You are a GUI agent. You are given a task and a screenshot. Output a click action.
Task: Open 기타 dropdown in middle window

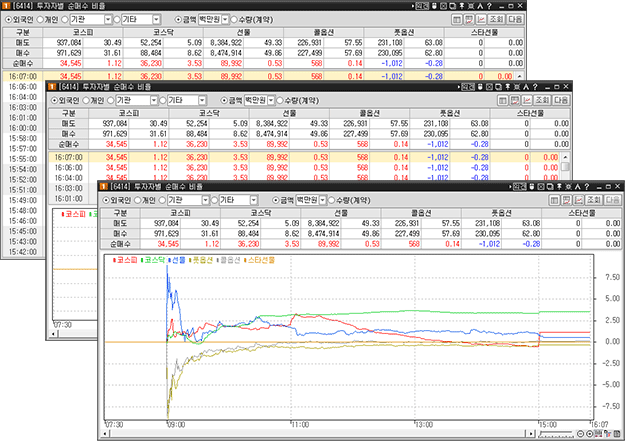pyautogui.click(x=202, y=100)
